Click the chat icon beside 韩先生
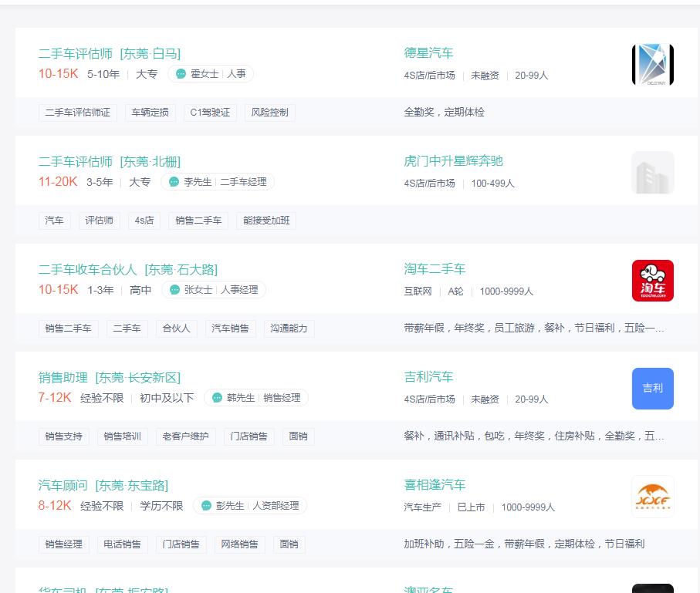 coord(217,398)
